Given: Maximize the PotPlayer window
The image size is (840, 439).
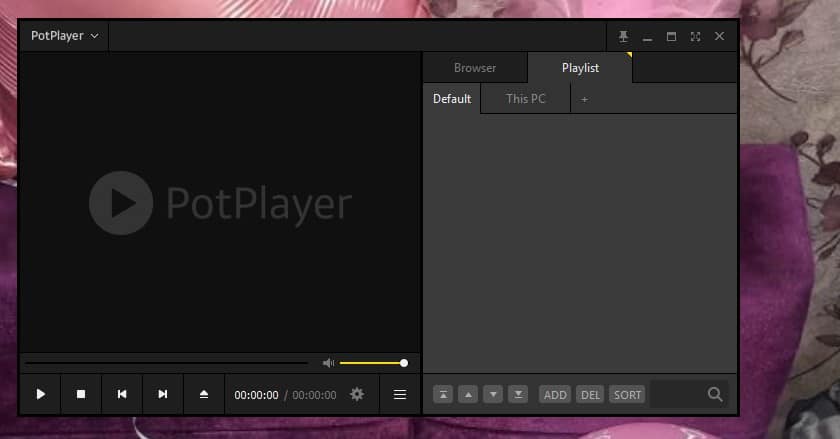Looking at the screenshot, I should (671, 36).
